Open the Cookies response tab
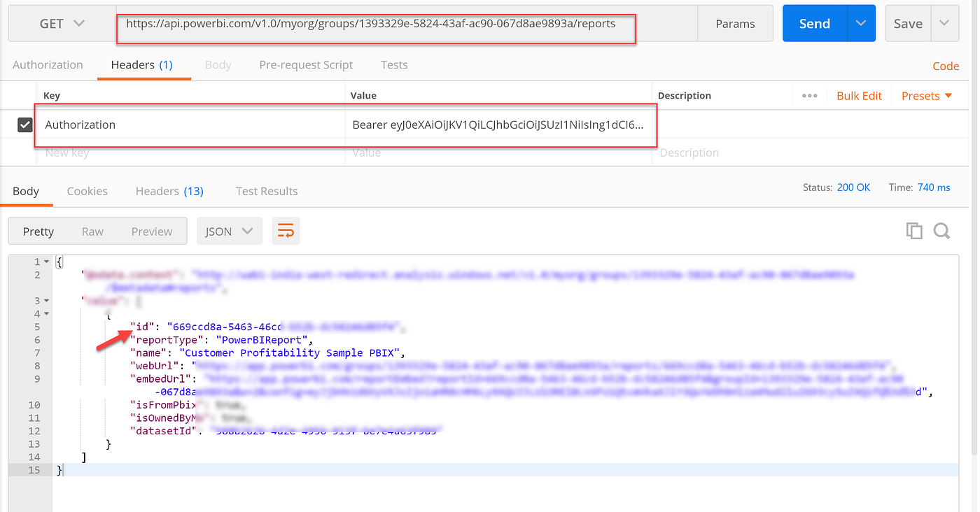 coord(87,190)
